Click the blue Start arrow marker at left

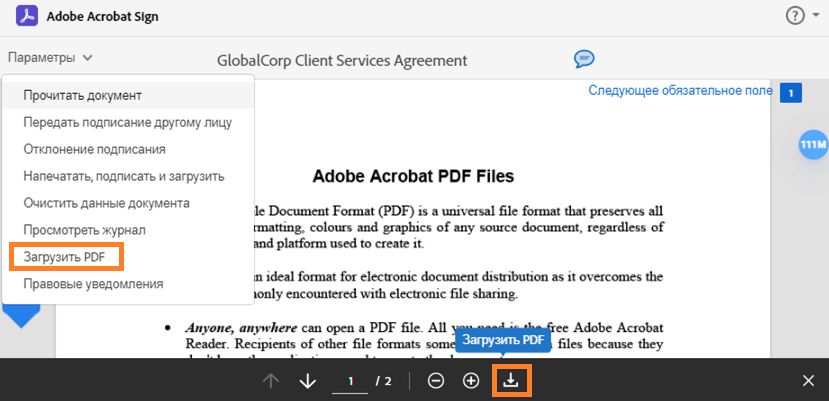click(22, 316)
